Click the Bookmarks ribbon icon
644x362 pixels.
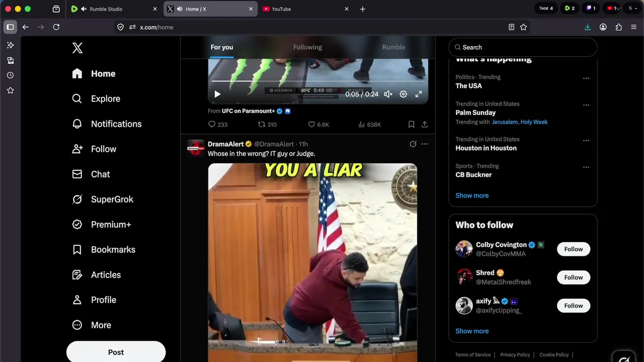77,249
